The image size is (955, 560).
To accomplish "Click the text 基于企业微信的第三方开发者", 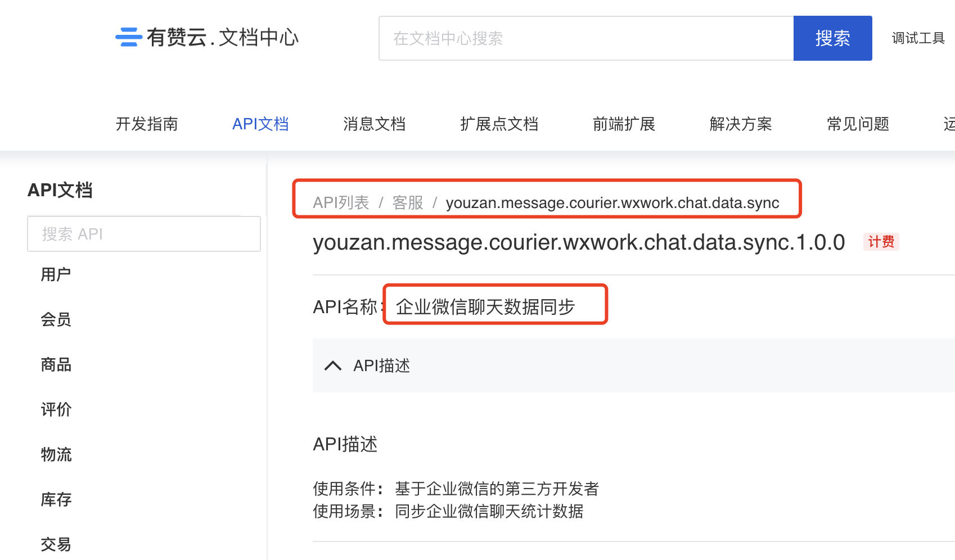I will (x=497, y=489).
